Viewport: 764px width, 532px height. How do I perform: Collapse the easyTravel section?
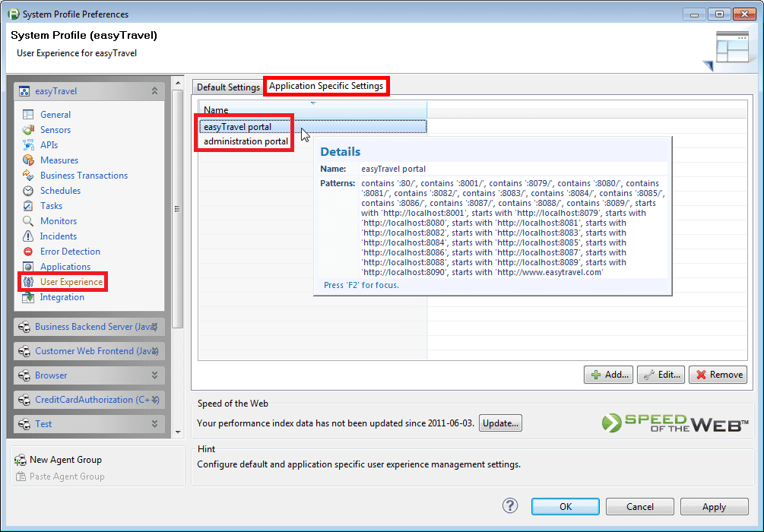[154, 91]
